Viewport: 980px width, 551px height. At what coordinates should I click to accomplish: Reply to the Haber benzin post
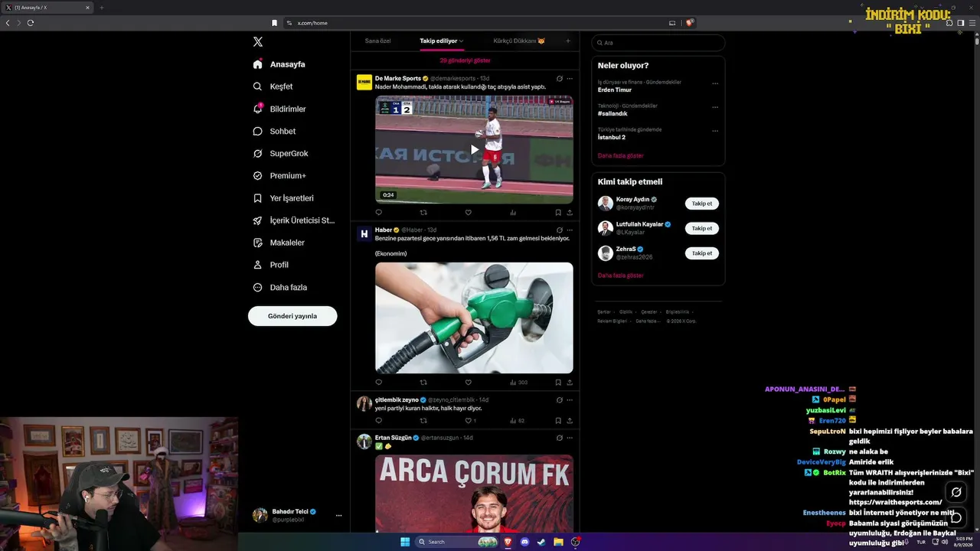pyautogui.click(x=378, y=382)
